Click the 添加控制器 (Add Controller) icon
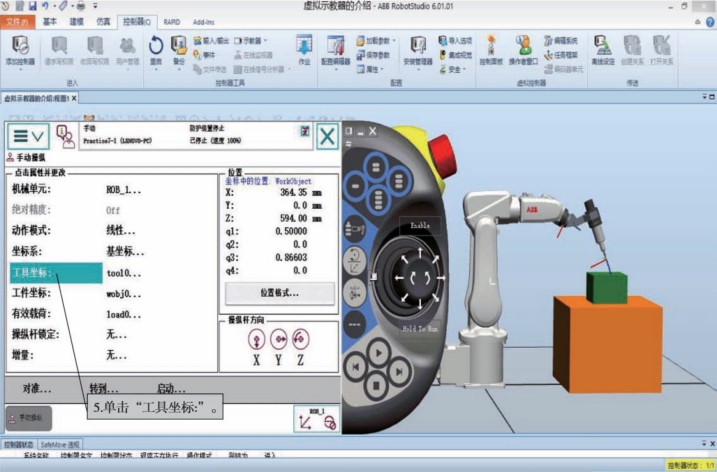The image size is (717, 472). pos(20,46)
